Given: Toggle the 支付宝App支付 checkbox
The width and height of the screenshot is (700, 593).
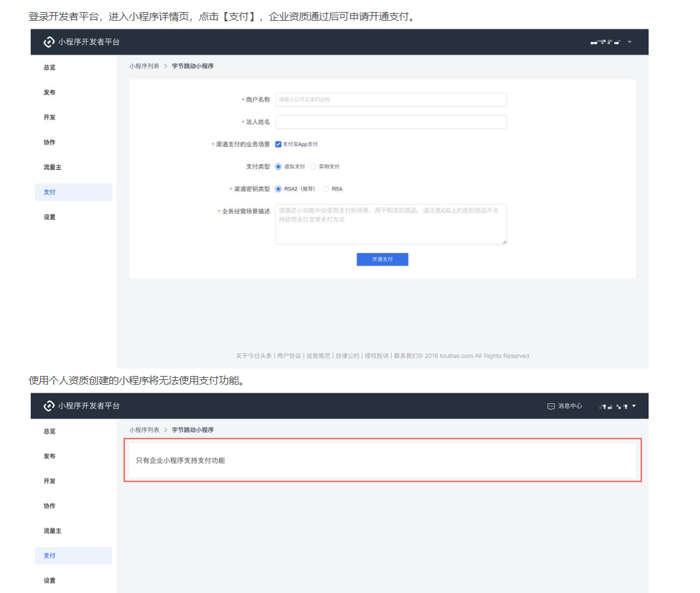Looking at the screenshot, I should 278,144.
